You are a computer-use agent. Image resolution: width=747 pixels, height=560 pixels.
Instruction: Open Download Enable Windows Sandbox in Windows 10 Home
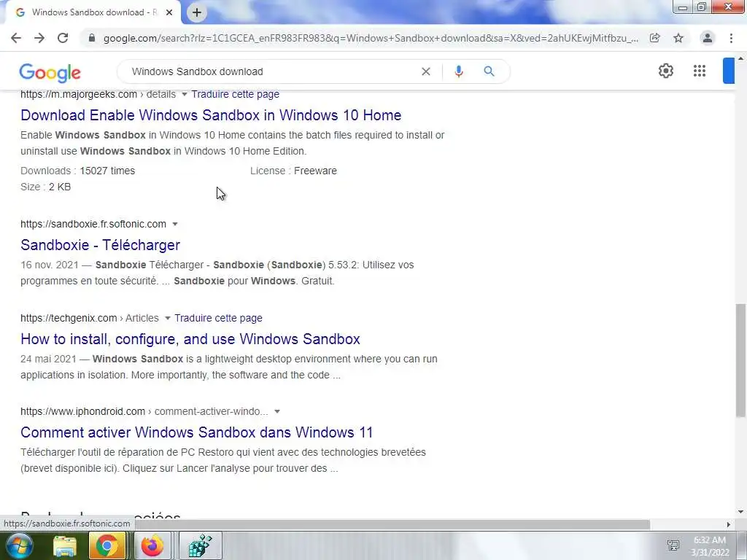[x=211, y=115]
